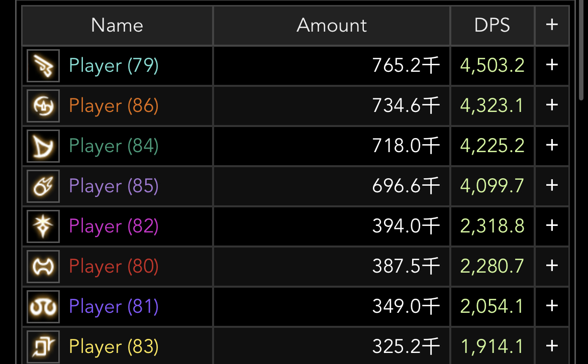Screen dimensions: 588x364
Task: Expand the Player (82) row details
Action: click(x=552, y=226)
